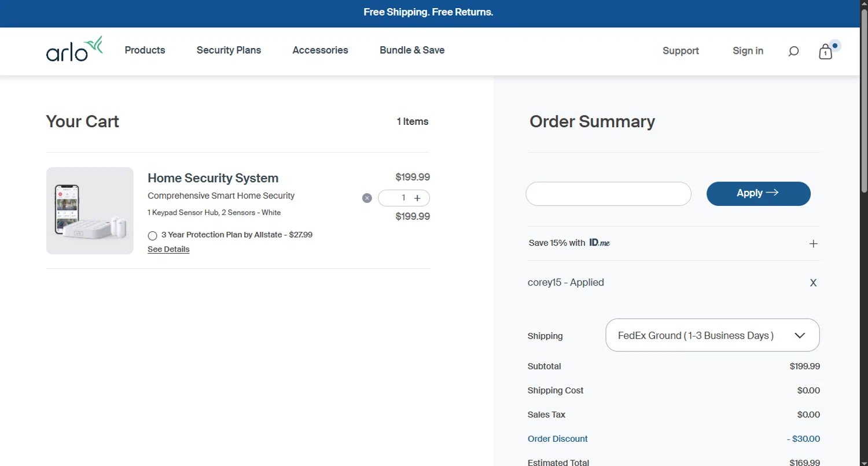Open the shopping bag cart icon
The image size is (868, 466).
point(825,52)
